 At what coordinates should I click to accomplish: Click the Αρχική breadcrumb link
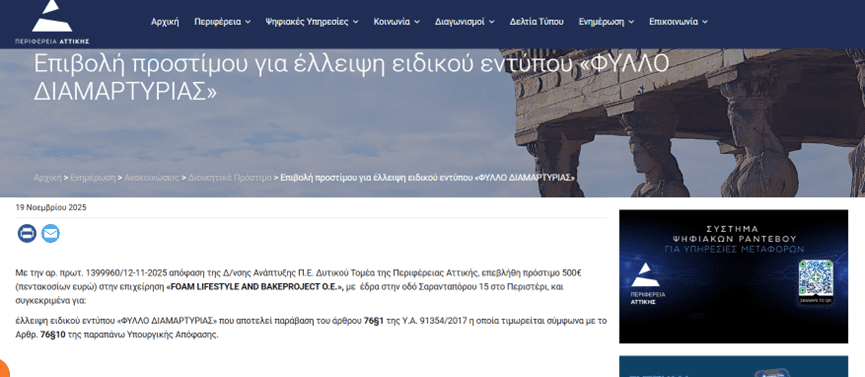coord(47,178)
